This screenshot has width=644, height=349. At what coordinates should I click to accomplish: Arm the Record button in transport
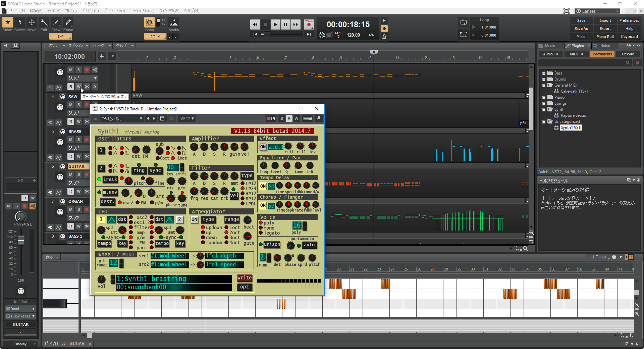[x=309, y=24]
